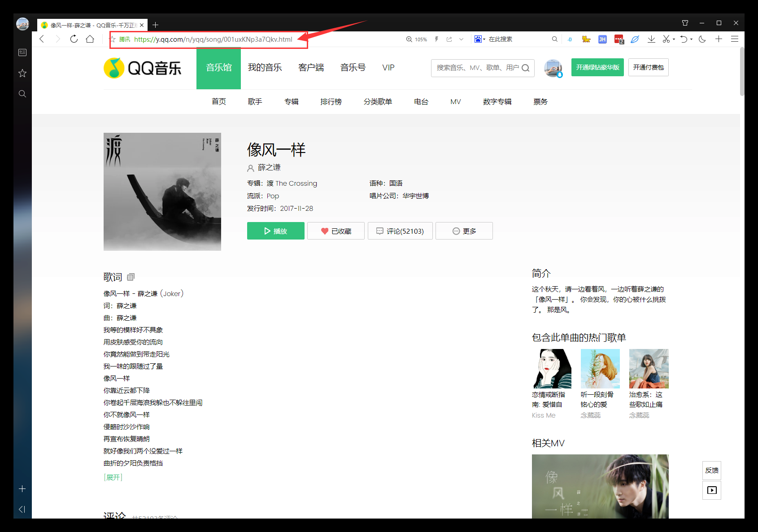Open 评论(52103) comments button
Image resolution: width=758 pixels, height=532 pixels.
pyautogui.click(x=400, y=231)
